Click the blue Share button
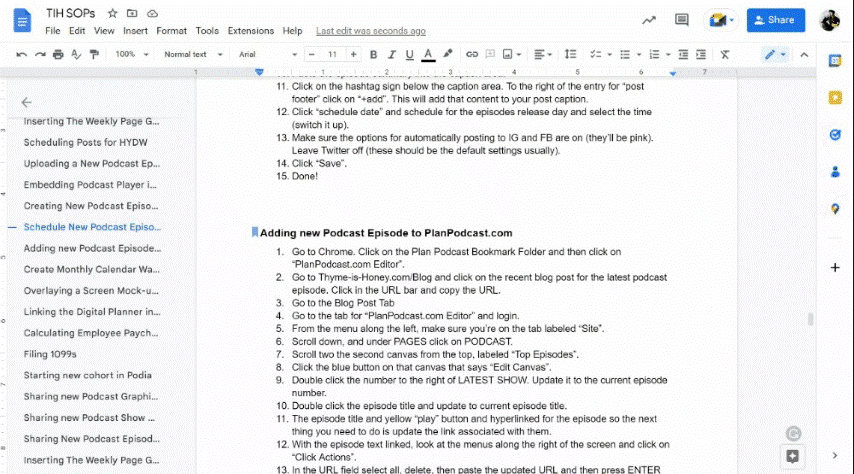The height and width of the screenshot is (474, 854). point(775,19)
